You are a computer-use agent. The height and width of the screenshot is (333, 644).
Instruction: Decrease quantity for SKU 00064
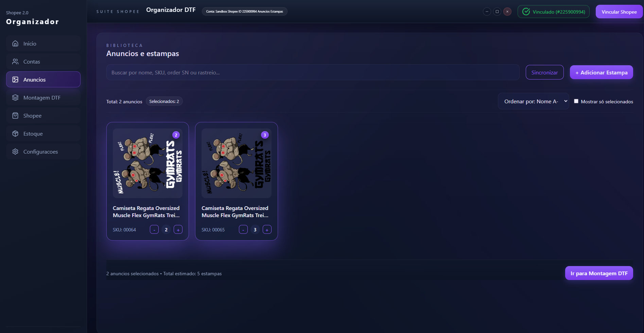click(x=154, y=230)
